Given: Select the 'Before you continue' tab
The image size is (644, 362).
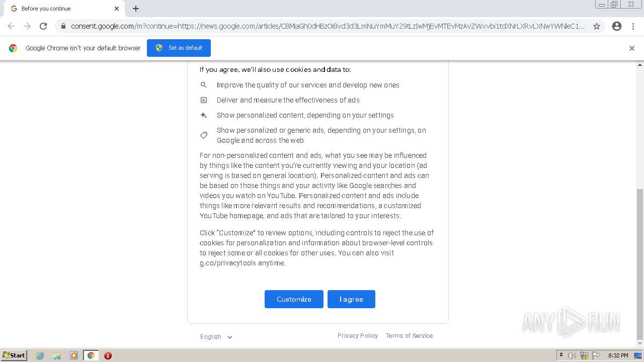Looking at the screenshot, I should click(64, 9).
